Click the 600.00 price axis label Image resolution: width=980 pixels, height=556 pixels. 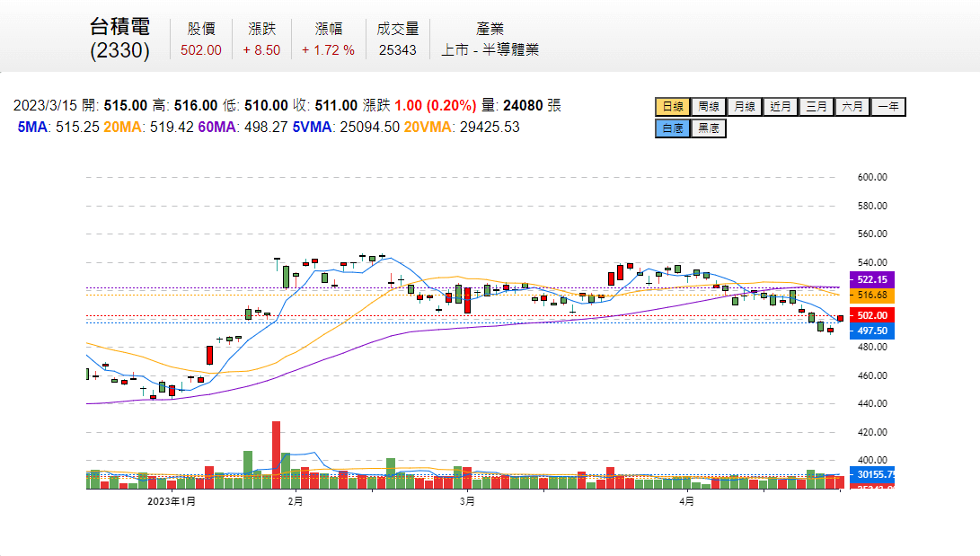pyautogui.click(x=872, y=178)
